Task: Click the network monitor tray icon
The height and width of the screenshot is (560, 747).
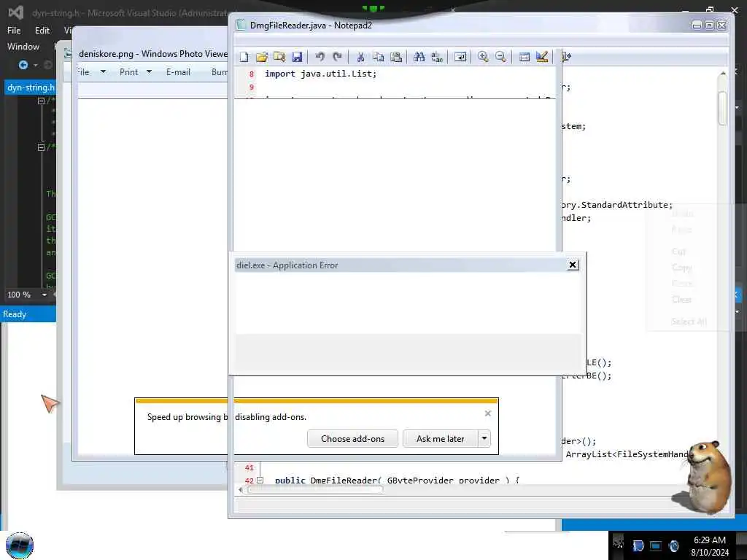Action: (656, 545)
